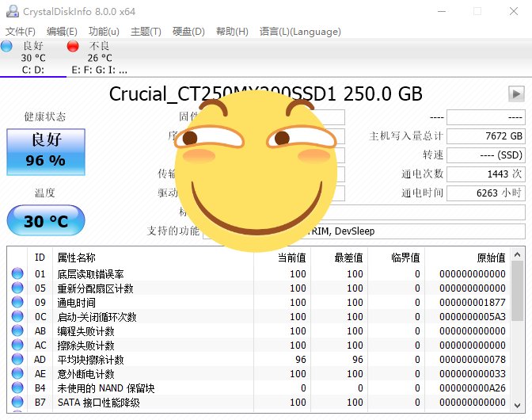
Task: Open the 文件(F) menu
Action: coord(21,32)
